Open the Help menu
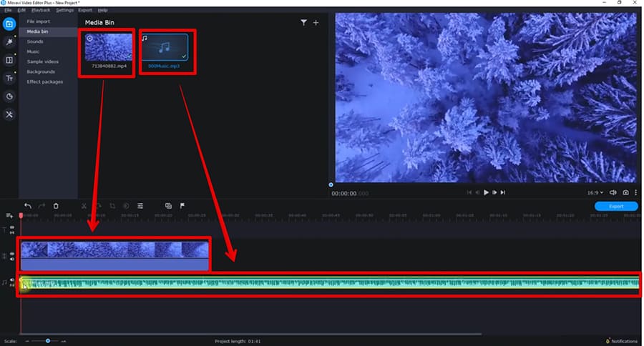The image size is (644, 346). click(102, 10)
